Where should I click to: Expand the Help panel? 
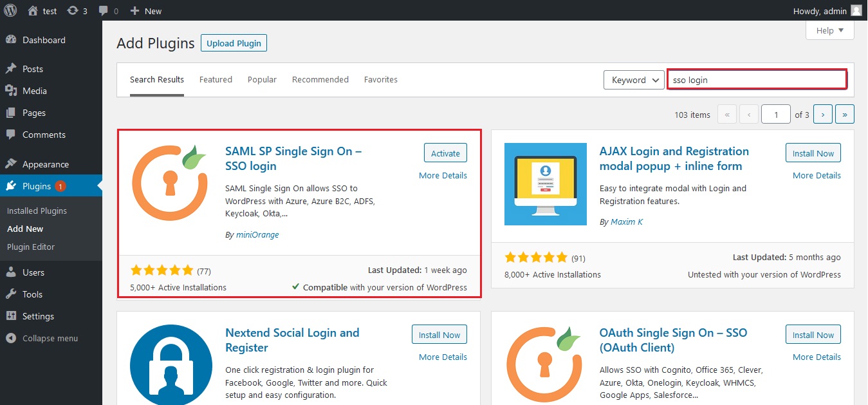click(x=829, y=30)
